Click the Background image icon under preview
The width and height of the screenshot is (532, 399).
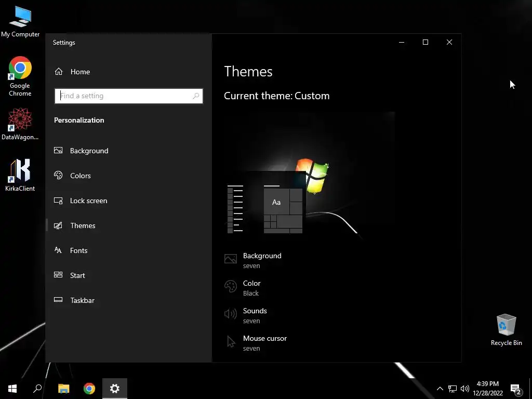pos(230,259)
